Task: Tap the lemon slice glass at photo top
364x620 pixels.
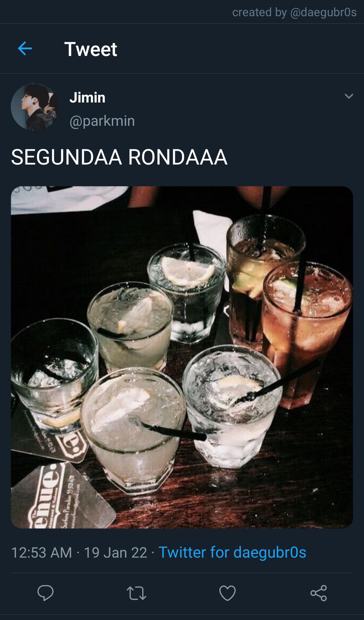Action: (186, 292)
